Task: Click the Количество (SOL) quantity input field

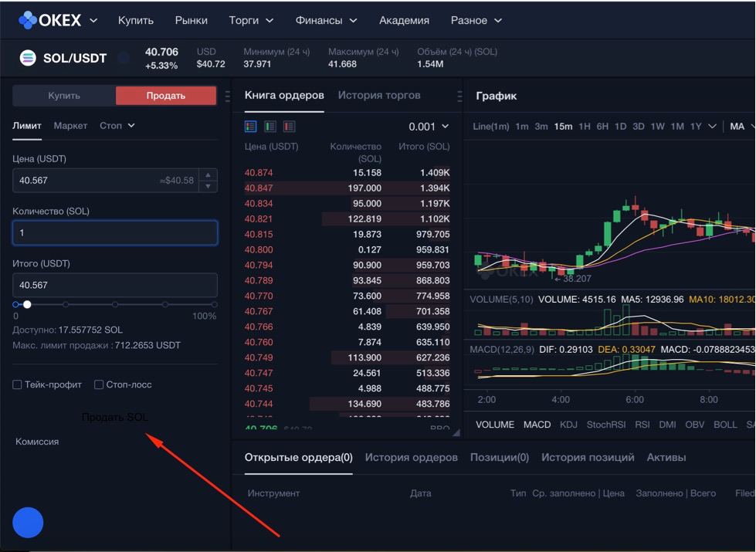Action: coord(115,232)
